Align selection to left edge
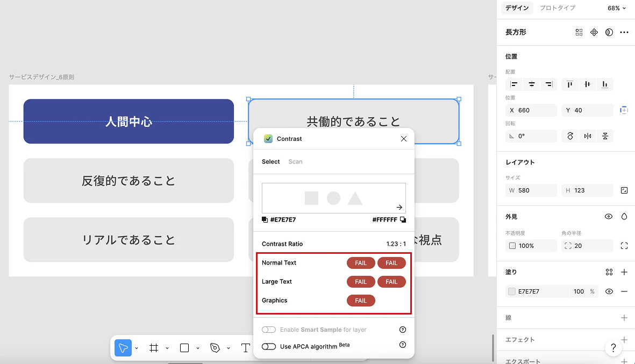635x364 pixels. [514, 84]
